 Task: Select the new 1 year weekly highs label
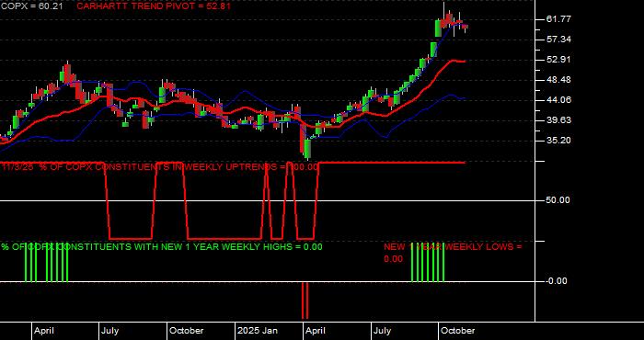click(x=162, y=247)
